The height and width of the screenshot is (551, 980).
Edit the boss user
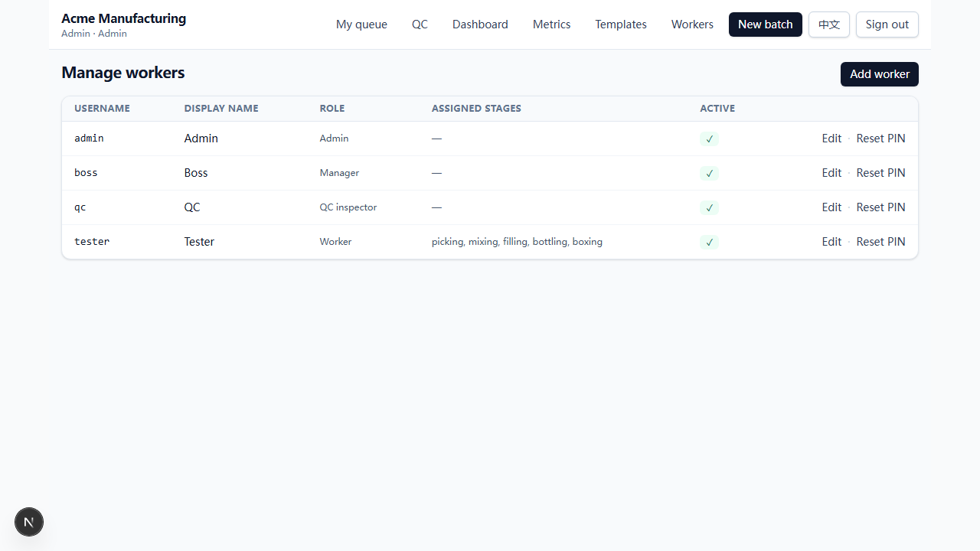(831, 173)
